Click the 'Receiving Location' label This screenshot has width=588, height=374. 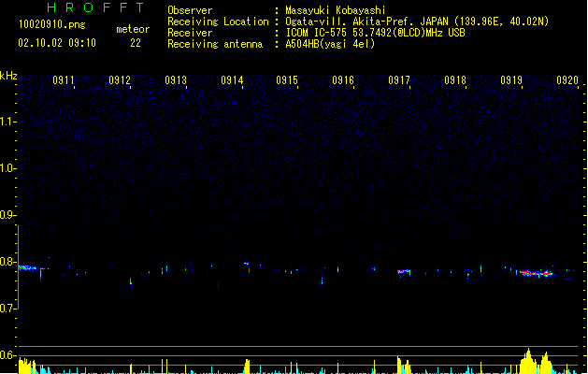(218, 22)
